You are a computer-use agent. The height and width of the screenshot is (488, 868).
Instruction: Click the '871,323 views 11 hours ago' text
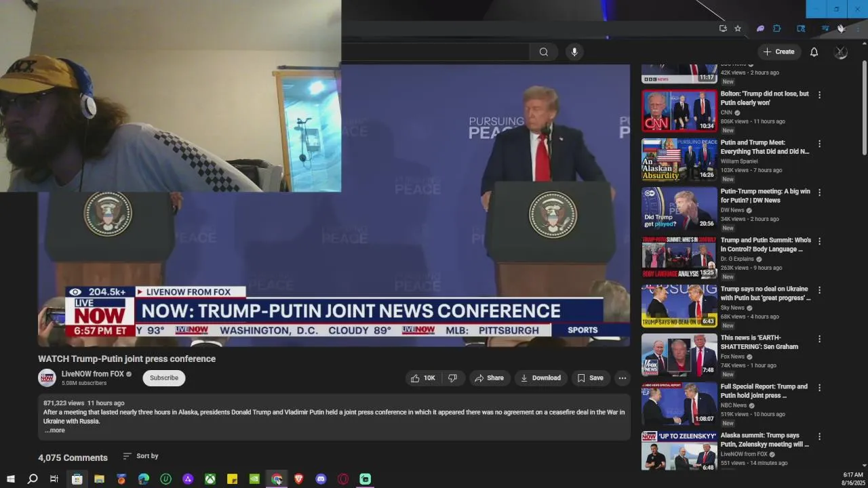[84, 403]
